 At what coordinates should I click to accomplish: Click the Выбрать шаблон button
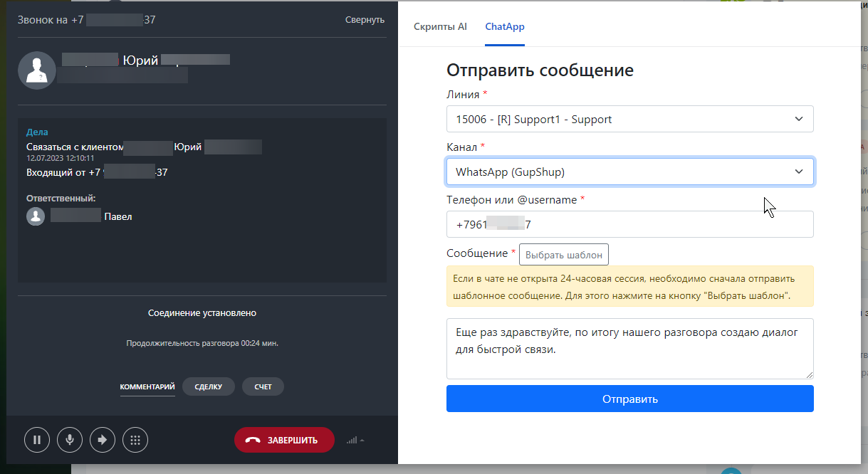coord(563,255)
